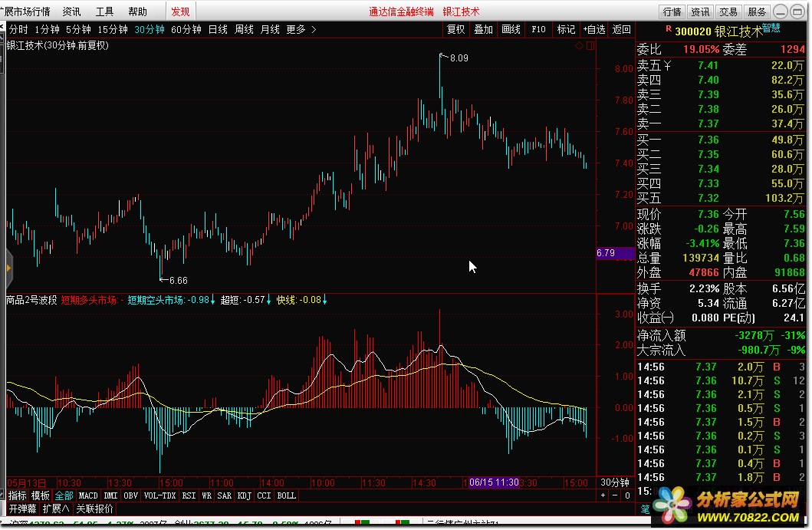Select the 指标 tab at bottom
The image size is (812, 530).
pyautogui.click(x=17, y=495)
